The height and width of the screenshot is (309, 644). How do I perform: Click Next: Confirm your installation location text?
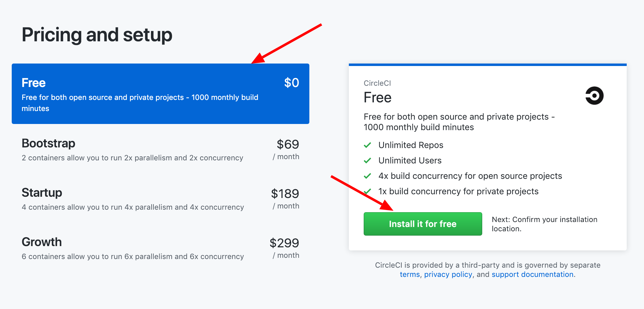(x=545, y=224)
